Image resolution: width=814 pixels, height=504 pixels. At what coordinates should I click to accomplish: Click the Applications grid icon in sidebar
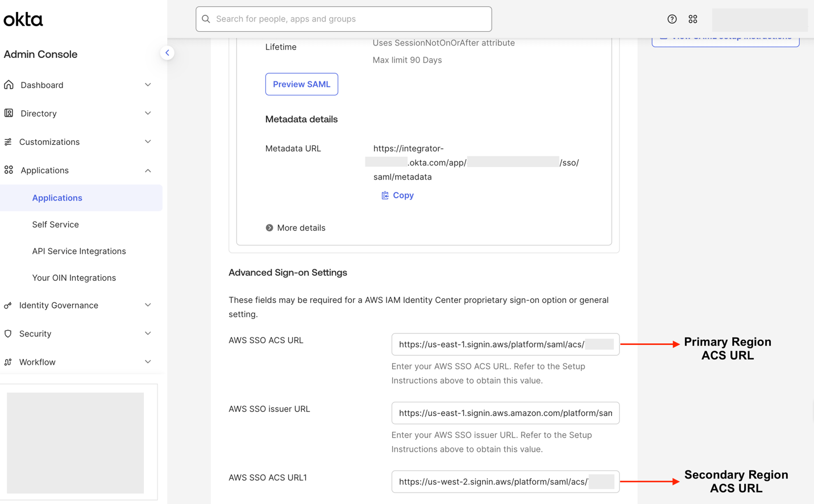[9, 170]
